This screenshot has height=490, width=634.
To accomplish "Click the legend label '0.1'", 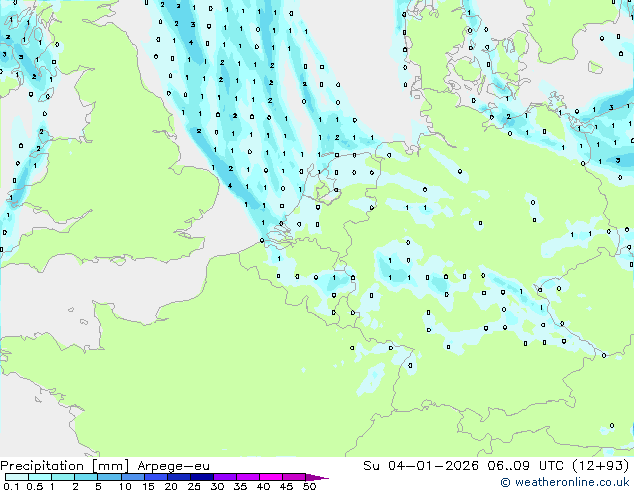I will pyautogui.click(x=11, y=486).
